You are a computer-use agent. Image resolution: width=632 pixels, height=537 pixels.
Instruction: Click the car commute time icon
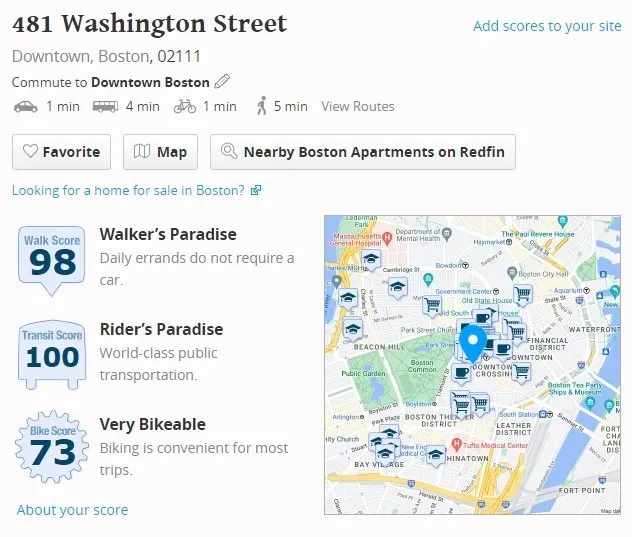tap(25, 106)
